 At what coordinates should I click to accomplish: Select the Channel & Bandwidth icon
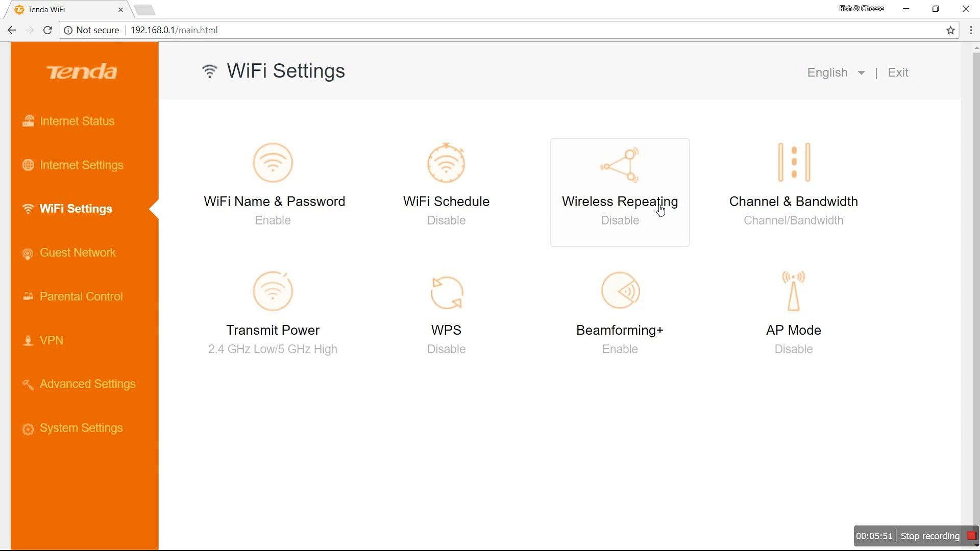(793, 162)
